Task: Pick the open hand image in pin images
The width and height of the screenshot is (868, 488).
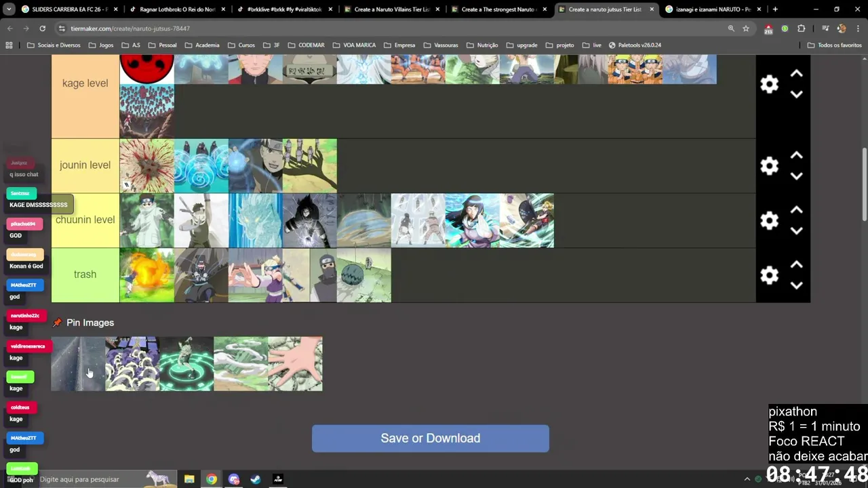Action: 295,364
